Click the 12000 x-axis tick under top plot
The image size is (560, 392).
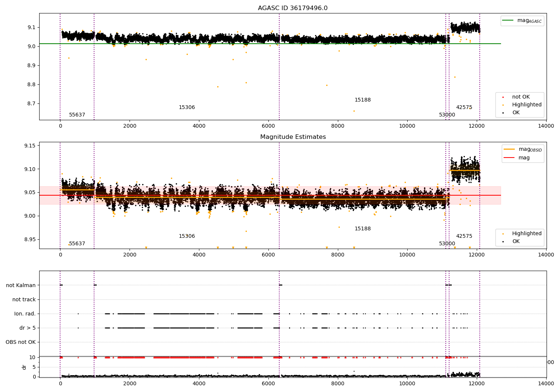pyautogui.click(x=477, y=126)
